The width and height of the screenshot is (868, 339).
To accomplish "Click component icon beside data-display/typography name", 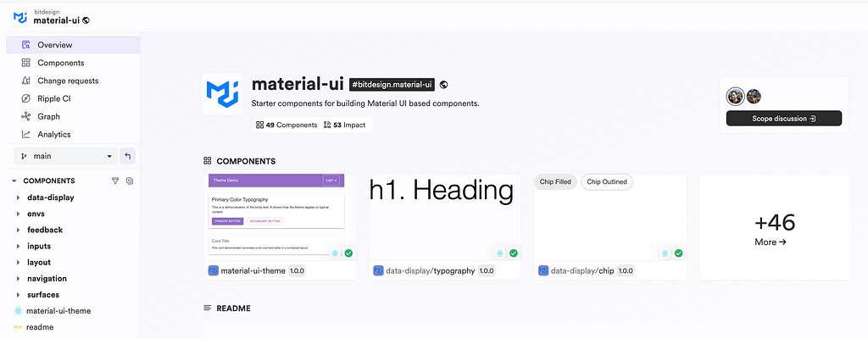I will click(378, 271).
